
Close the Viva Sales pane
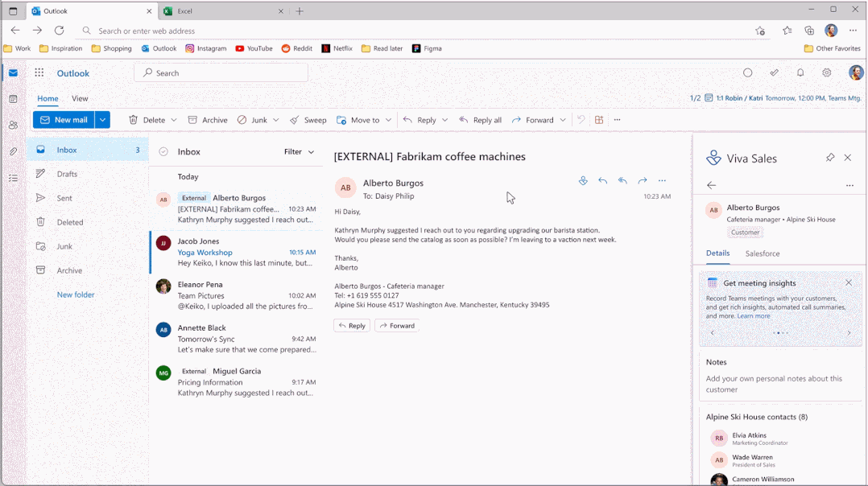pyautogui.click(x=848, y=158)
